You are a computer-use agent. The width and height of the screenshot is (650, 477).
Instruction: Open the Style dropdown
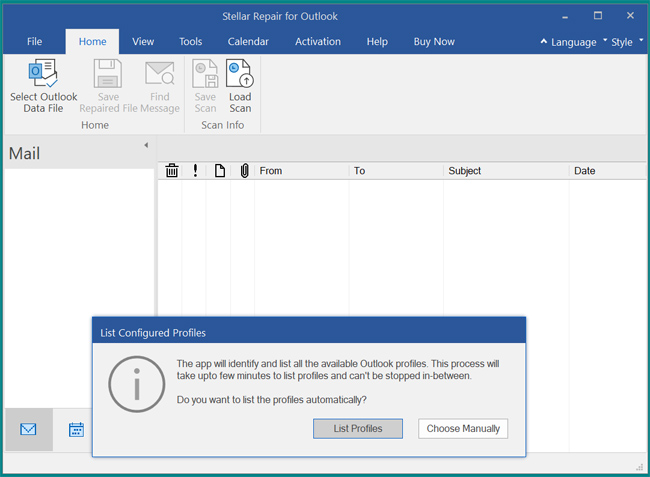pyautogui.click(x=626, y=42)
